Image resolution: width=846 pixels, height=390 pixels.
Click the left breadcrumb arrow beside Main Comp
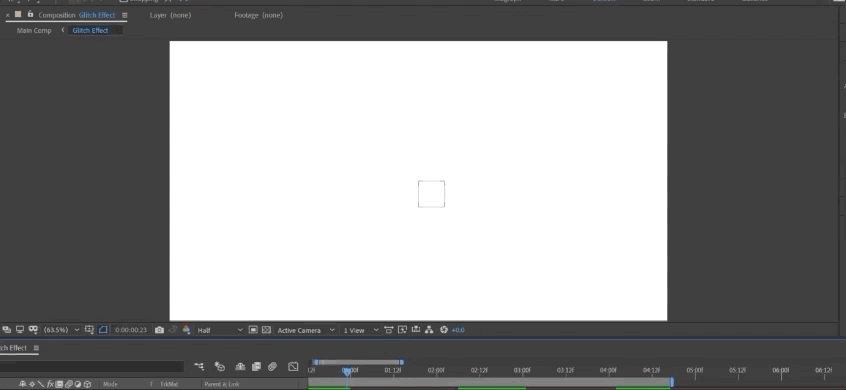click(63, 30)
